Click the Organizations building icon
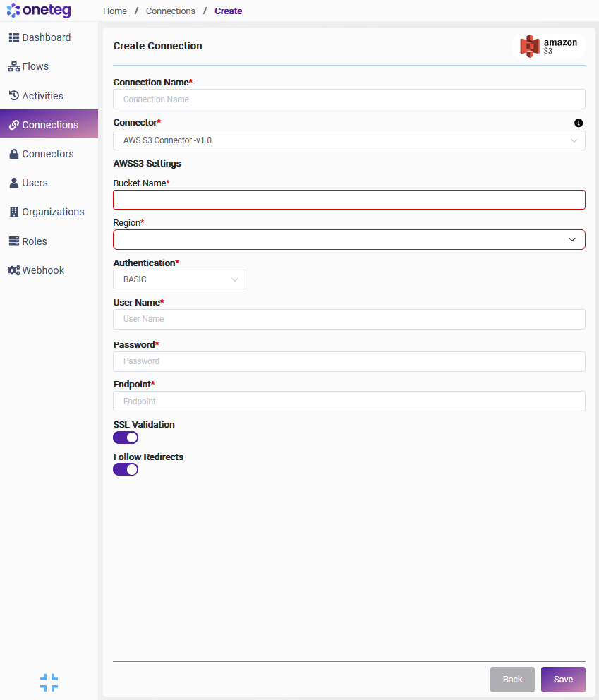Image resolution: width=599 pixels, height=700 pixels. (13, 212)
